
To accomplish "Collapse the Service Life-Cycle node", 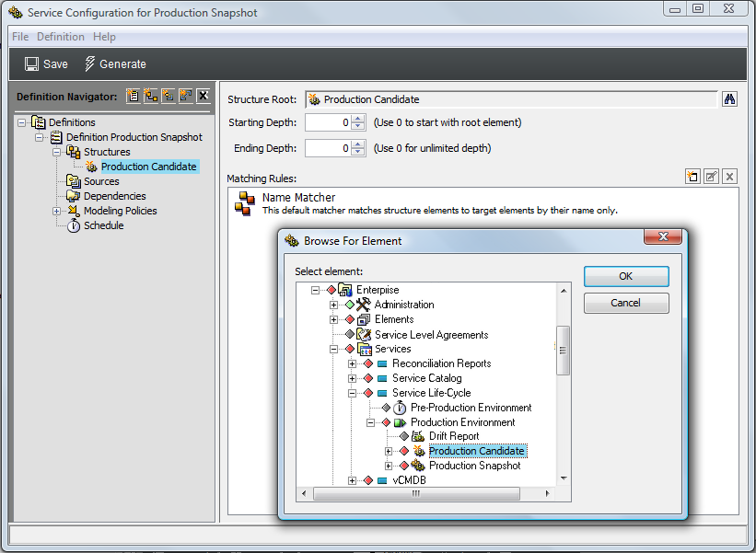I will 352,394.
